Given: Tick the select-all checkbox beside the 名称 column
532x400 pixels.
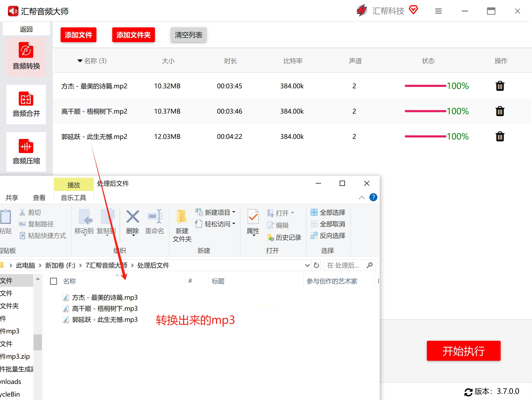Looking at the screenshot, I should point(53,281).
